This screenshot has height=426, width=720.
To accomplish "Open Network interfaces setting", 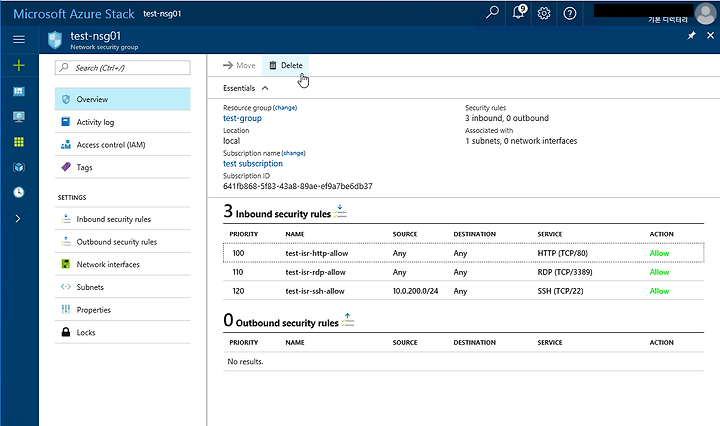I will pos(123,264).
